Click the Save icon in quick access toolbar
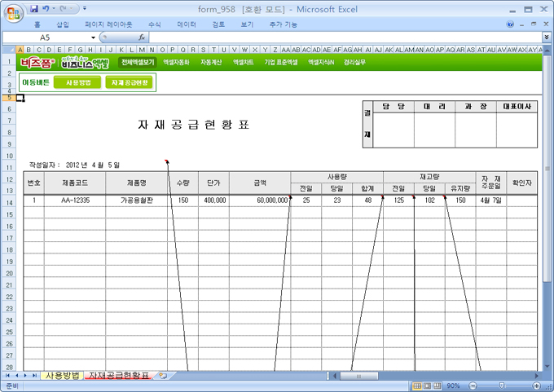Viewport: 554px width, 392px height. click(33, 8)
